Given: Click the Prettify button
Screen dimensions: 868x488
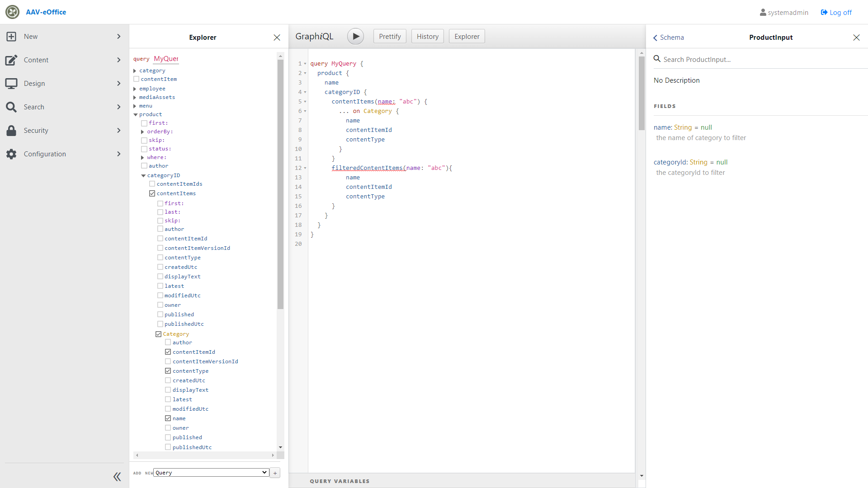Looking at the screenshot, I should point(389,36).
